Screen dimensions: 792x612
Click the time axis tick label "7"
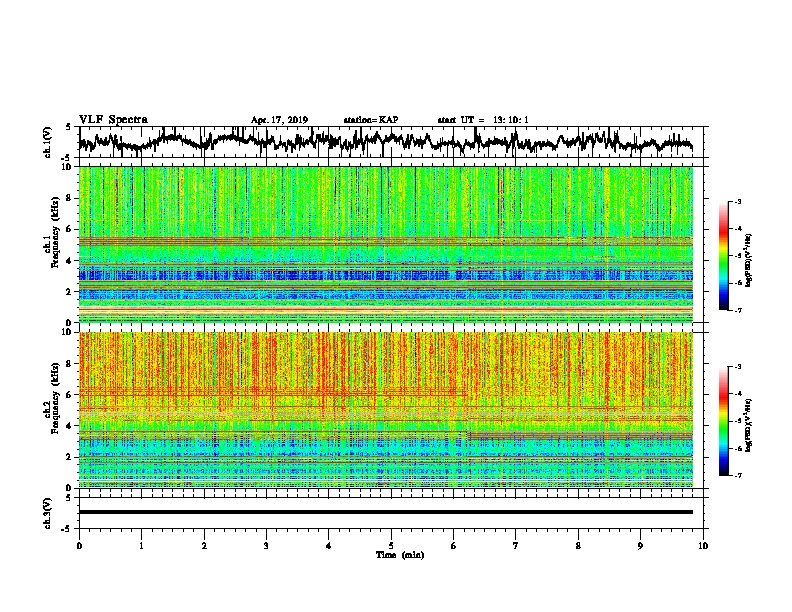pyautogui.click(x=516, y=546)
